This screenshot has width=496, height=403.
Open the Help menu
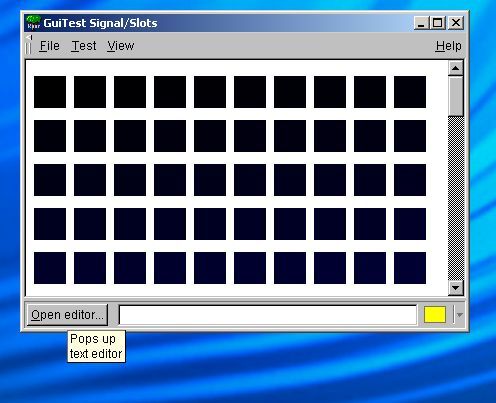(448, 46)
